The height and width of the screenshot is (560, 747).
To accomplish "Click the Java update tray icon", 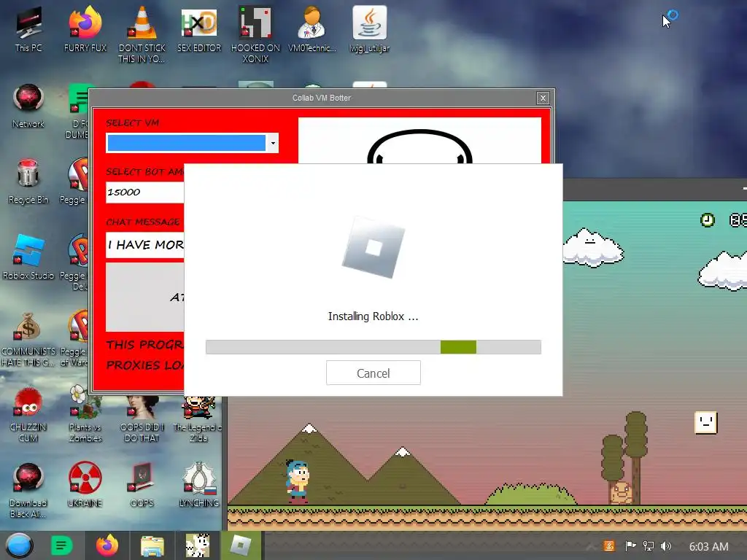I will [x=609, y=546].
